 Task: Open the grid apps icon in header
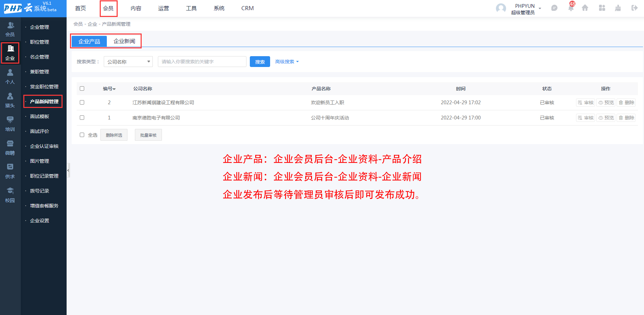tap(602, 8)
